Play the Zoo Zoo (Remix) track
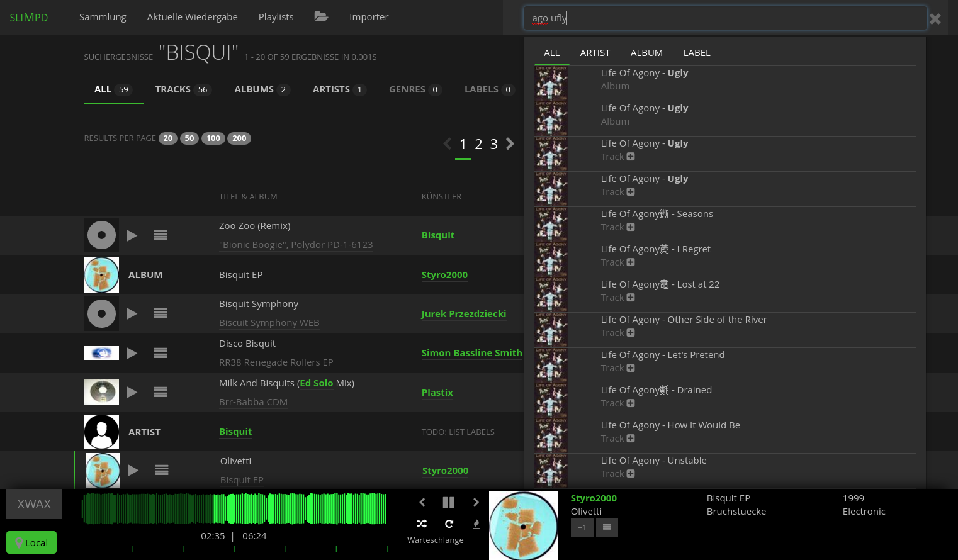Screen dimensions: 958x560 [x=132, y=235]
